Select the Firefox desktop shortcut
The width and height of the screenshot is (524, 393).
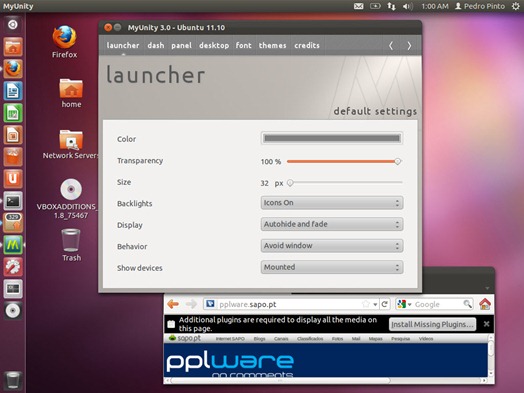pos(64,42)
